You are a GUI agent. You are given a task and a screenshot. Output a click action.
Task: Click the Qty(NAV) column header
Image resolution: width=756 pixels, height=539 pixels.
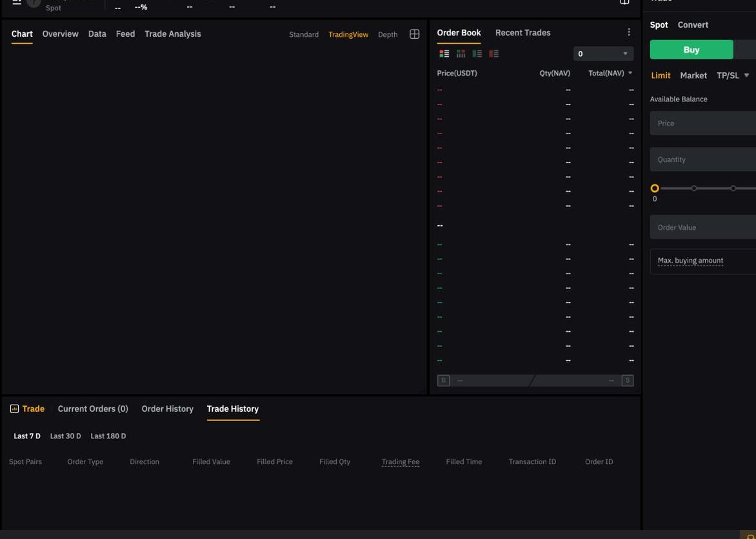(555, 74)
